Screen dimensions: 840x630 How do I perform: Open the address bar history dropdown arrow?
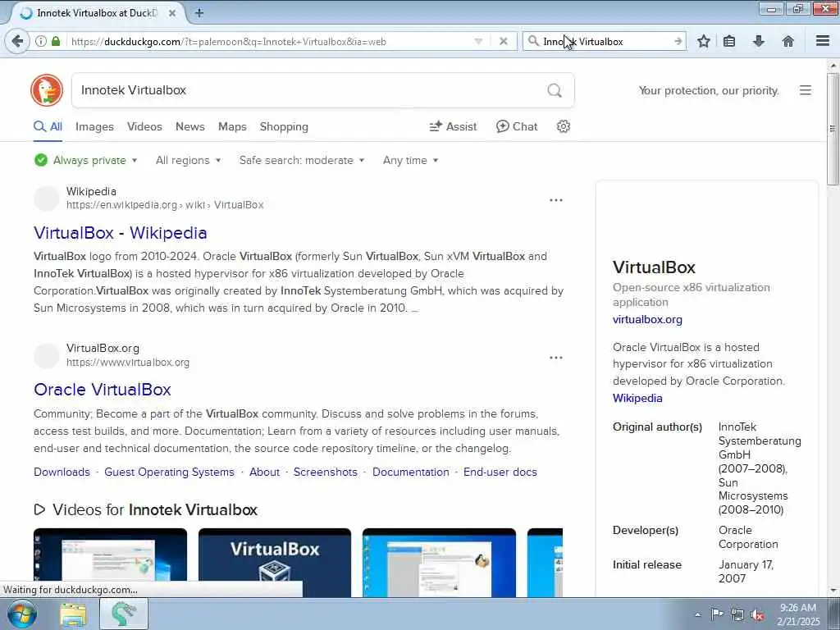click(x=478, y=41)
